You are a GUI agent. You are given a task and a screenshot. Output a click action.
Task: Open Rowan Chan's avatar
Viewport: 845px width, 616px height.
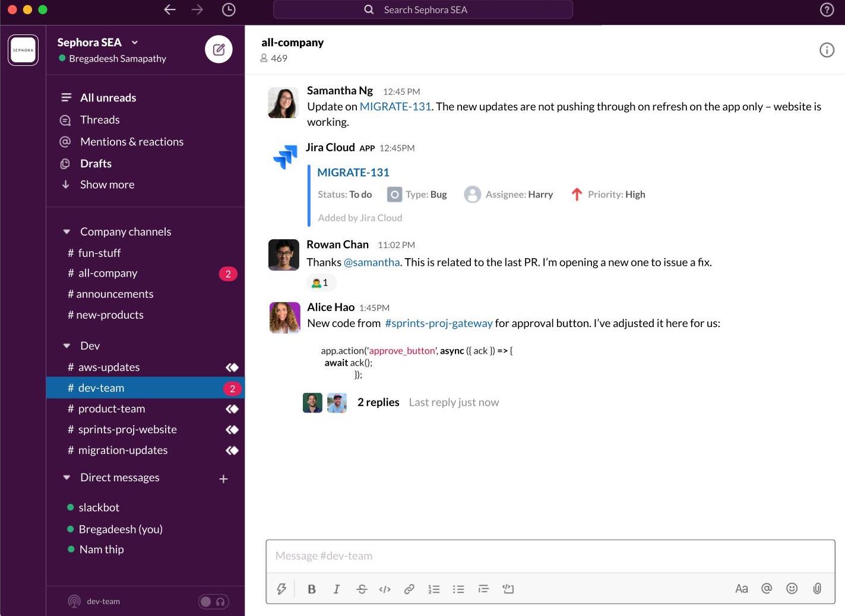point(284,255)
